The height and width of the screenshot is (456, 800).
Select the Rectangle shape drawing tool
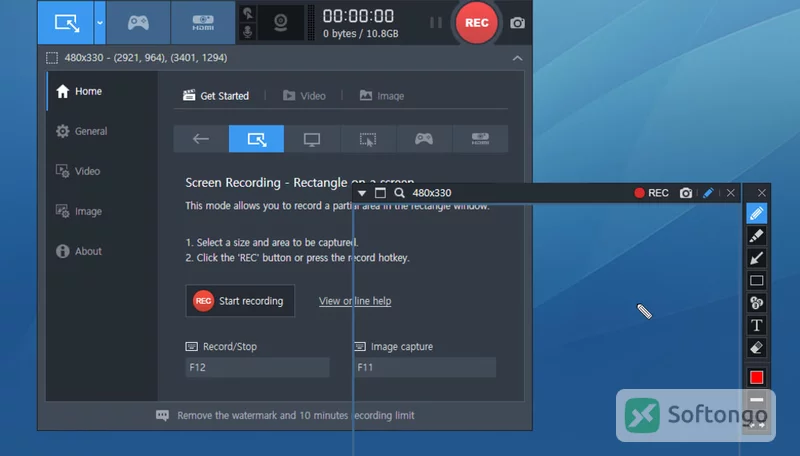(x=757, y=281)
